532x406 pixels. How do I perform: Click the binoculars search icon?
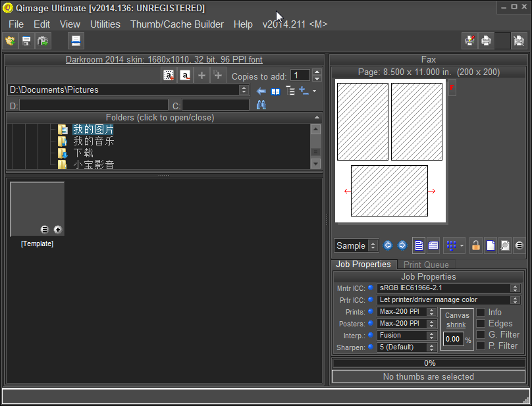[x=261, y=105]
